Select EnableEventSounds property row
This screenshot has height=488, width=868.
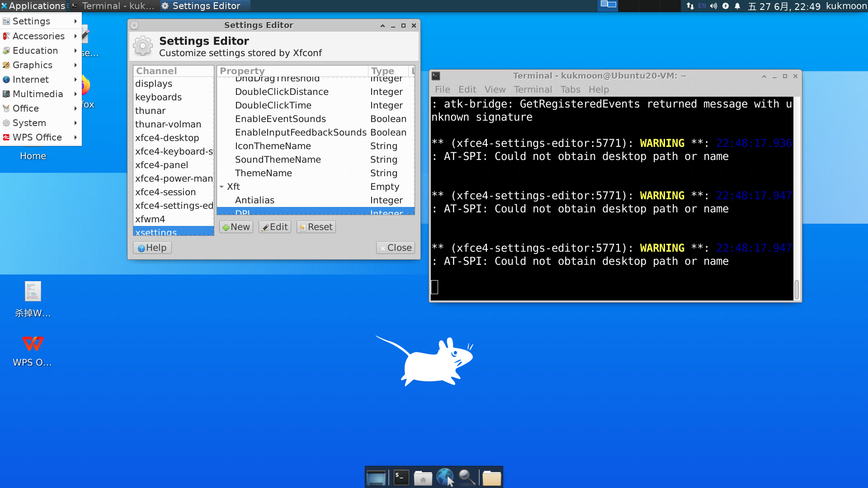click(x=316, y=119)
